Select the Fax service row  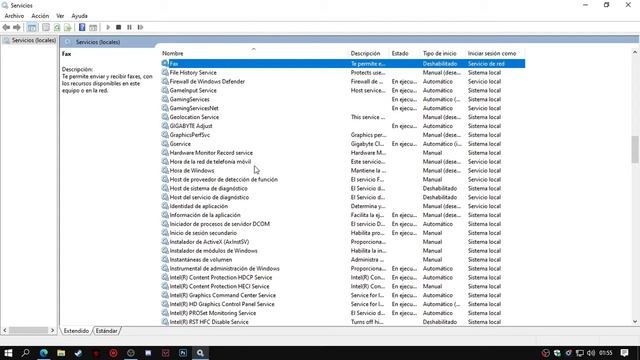click(x=343, y=64)
